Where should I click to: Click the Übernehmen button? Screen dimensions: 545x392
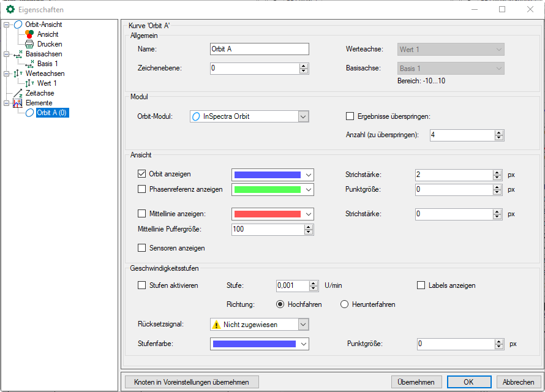coord(416,382)
